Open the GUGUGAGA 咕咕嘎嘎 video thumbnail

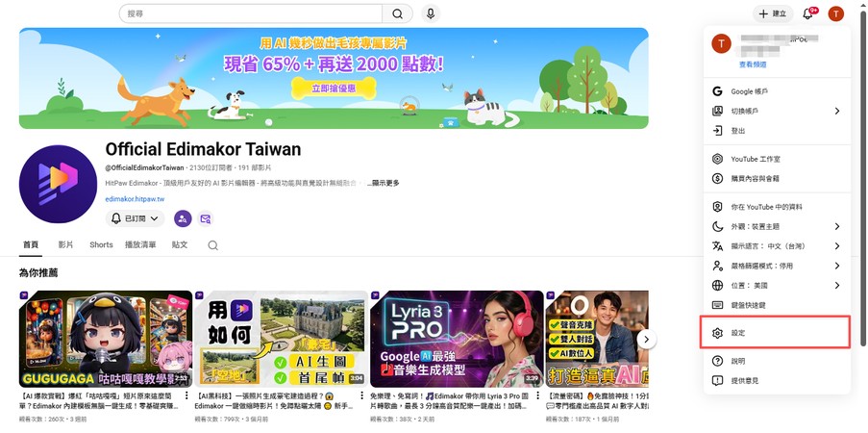click(x=106, y=339)
